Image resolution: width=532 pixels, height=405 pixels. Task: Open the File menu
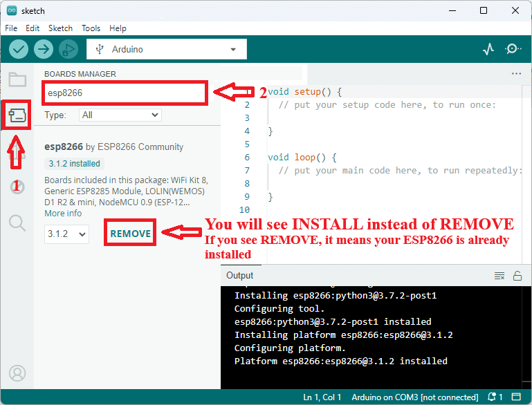11,28
